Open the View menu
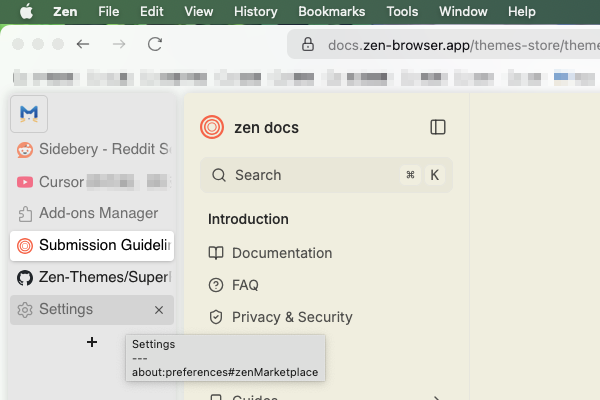Viewport: 600px width, 400px height. click(199, 11)
